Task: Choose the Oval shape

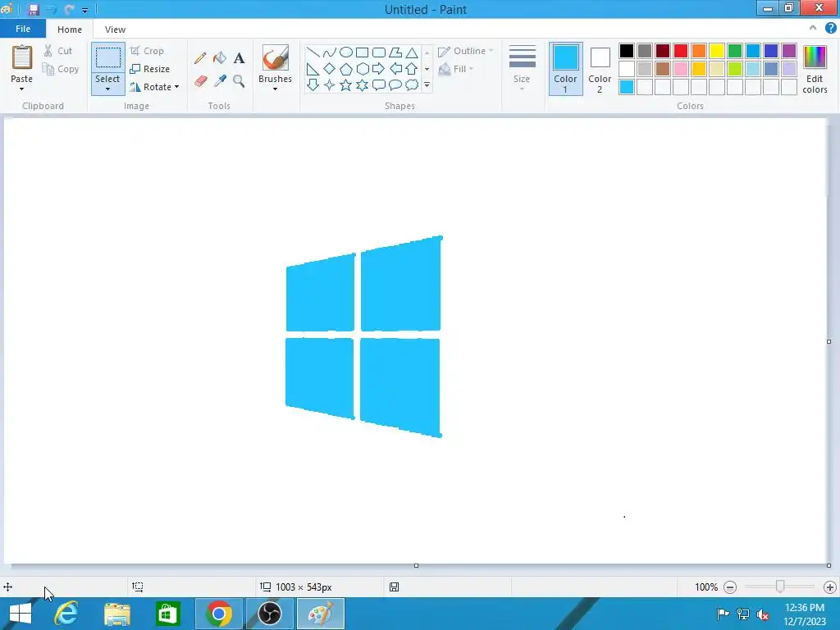Action: click(x=346, y=52)
